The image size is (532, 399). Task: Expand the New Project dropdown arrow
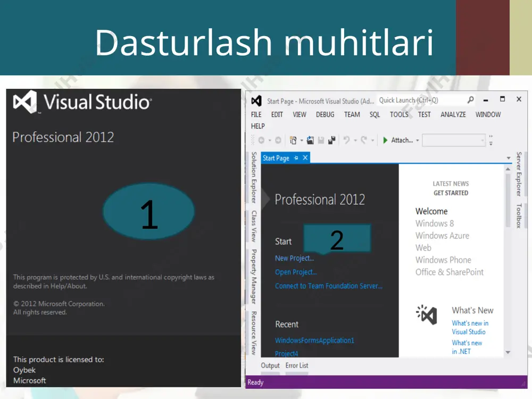click(302, 140)
